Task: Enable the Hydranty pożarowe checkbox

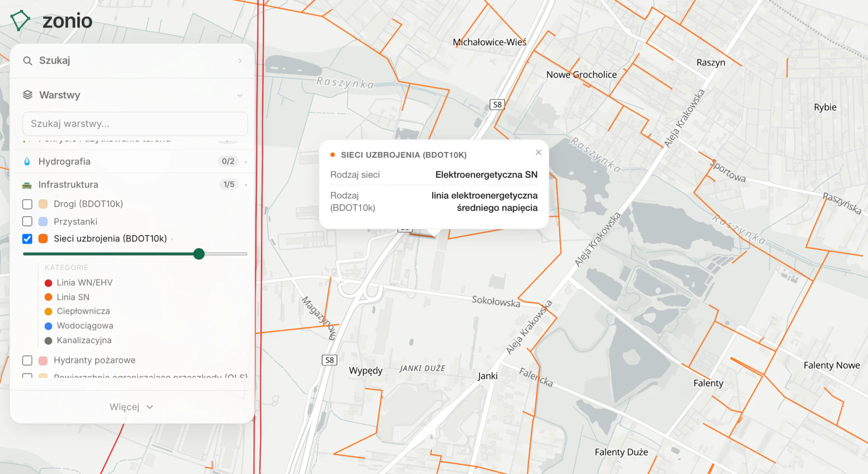Action: 27,361
